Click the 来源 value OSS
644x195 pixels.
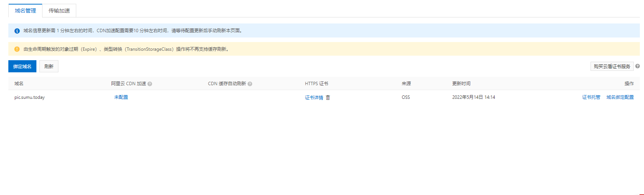tap(406, 97)
